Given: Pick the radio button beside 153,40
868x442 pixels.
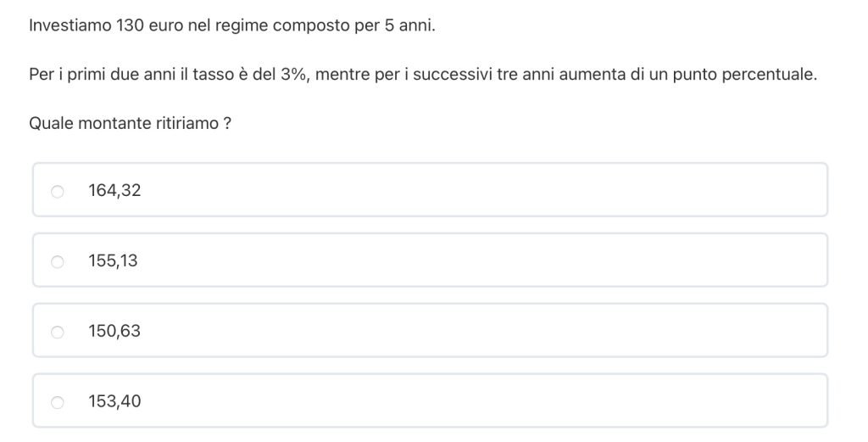Looking at the screenshot, I should (x=58, y=402).
